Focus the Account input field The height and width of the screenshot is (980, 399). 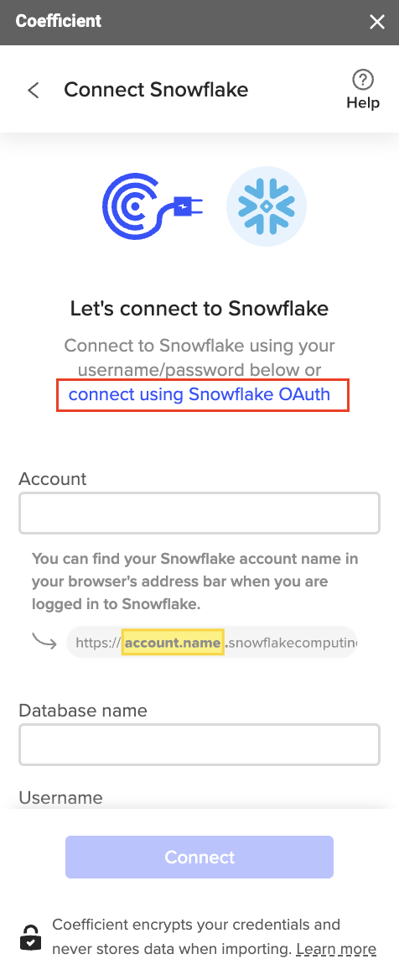coord(199,513)
